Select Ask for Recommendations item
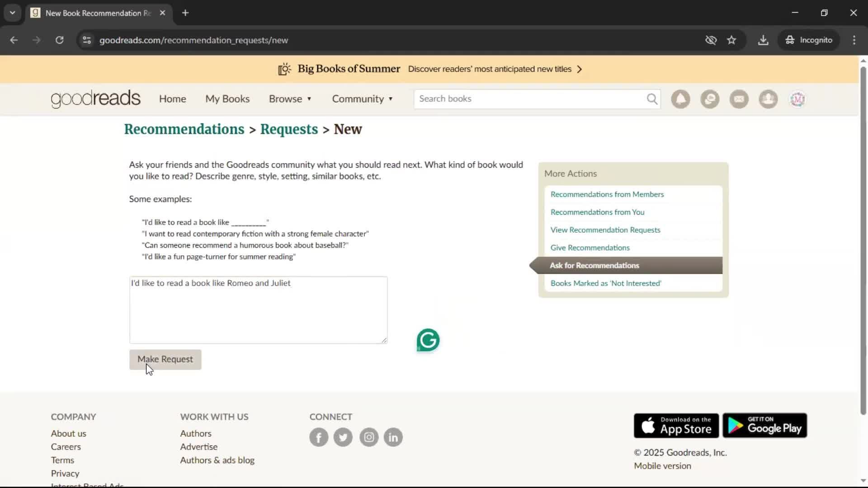868x488 pixels. click(626, 265)
